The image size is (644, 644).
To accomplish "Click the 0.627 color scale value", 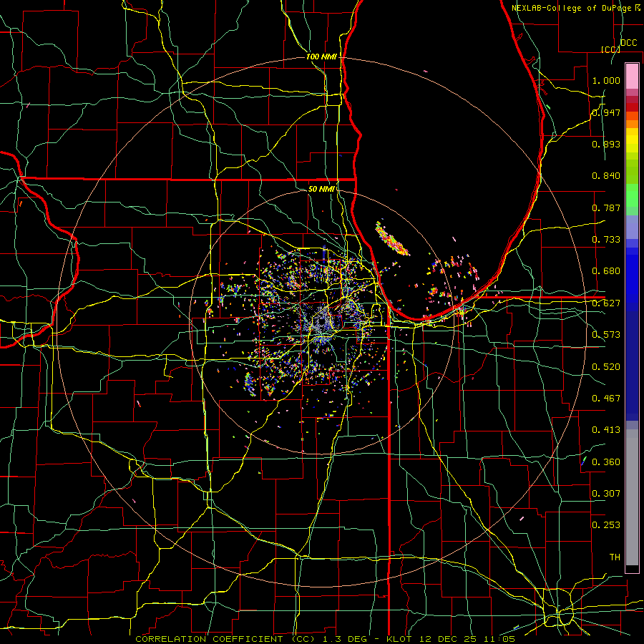I will [x=606, y=303].
